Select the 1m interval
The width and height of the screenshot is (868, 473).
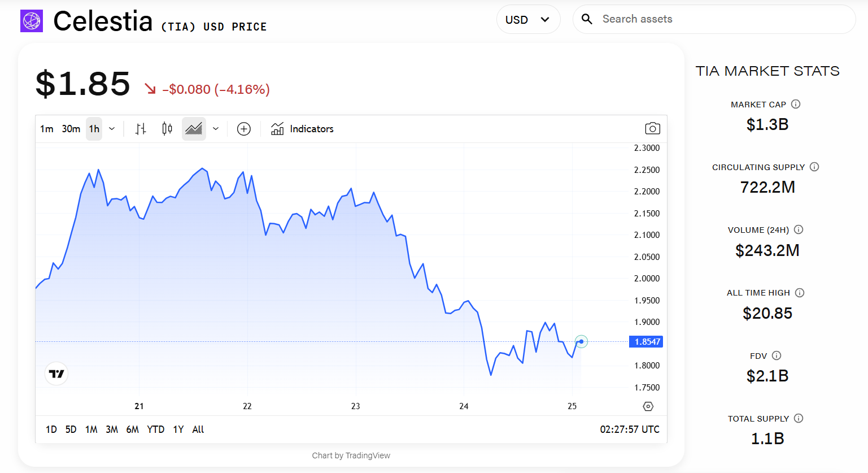[x=47, y=129]
